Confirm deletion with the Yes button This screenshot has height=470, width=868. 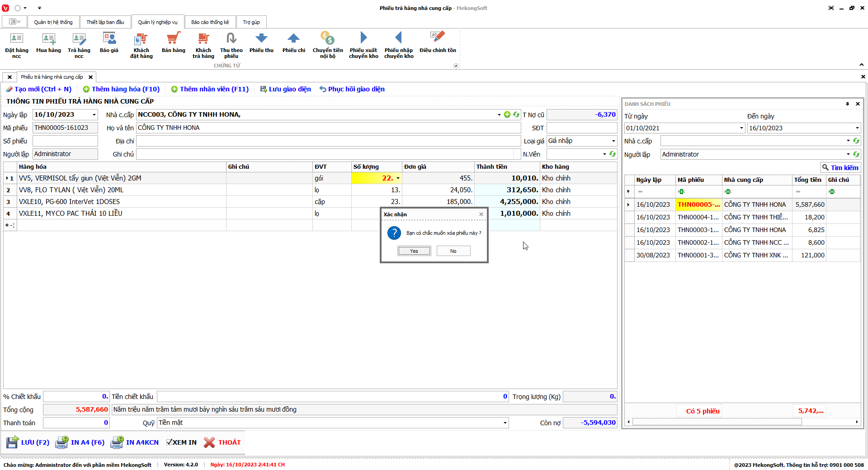(x=414, y=251)
